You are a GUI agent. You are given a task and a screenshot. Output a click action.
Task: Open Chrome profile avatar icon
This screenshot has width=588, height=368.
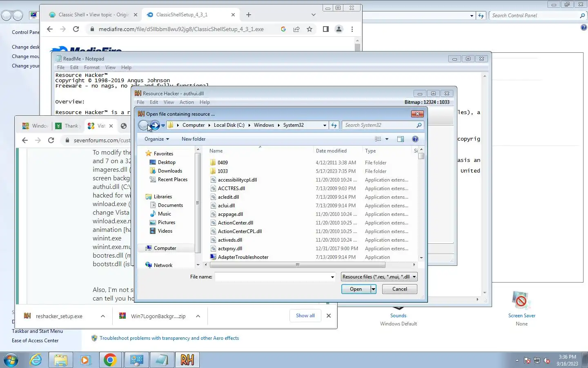coord(339,29)
